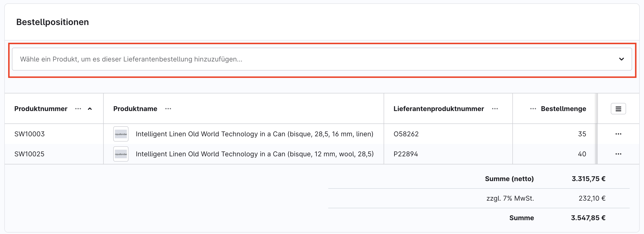Open the Produktnummer column context menu
The height and width of the screenshot is (234, 644).
click(x=78, y=109)
